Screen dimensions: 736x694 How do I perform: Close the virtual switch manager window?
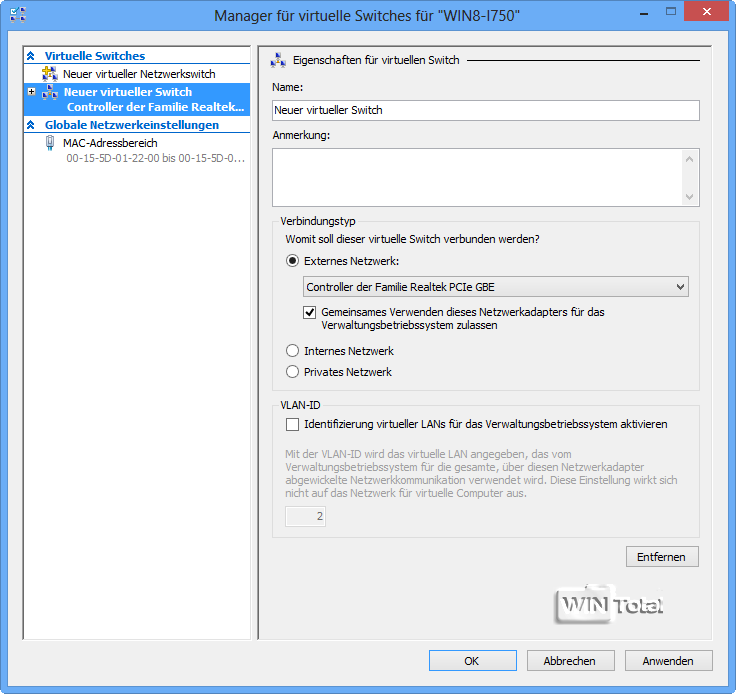click(x=706, y=11)
